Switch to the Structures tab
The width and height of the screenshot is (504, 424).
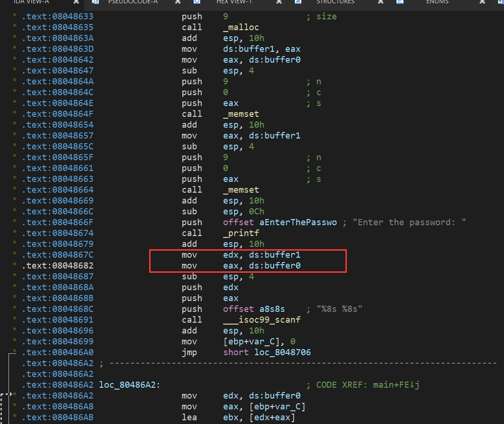point(335,1)
